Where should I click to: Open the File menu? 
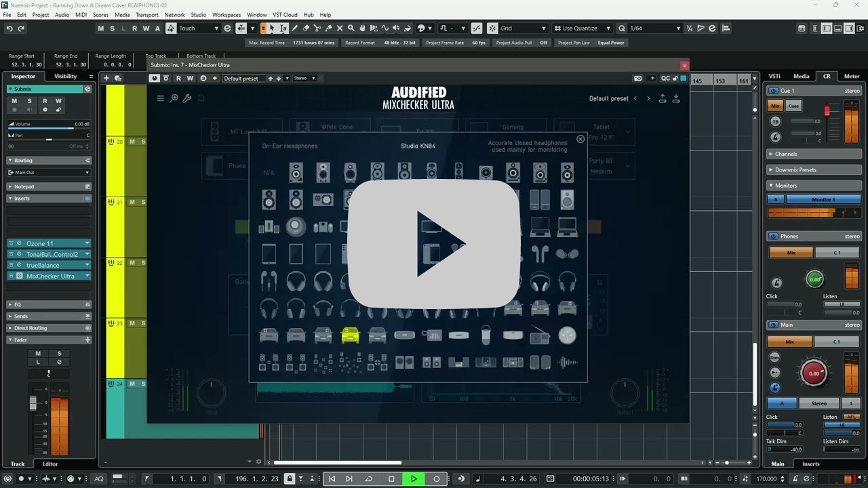(7, 15)
